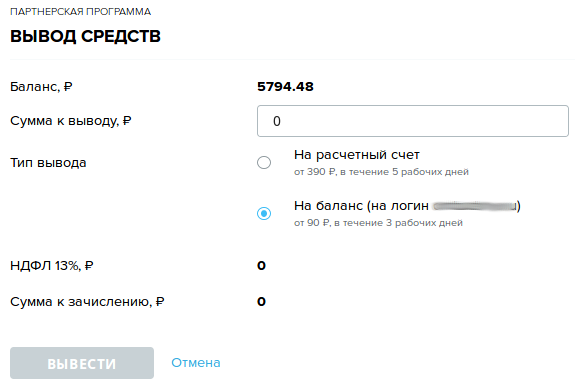Viewport: 575px width, 384px height.
Task: Select the 'На баланс' radio button
Action: (x=264, y=213)
